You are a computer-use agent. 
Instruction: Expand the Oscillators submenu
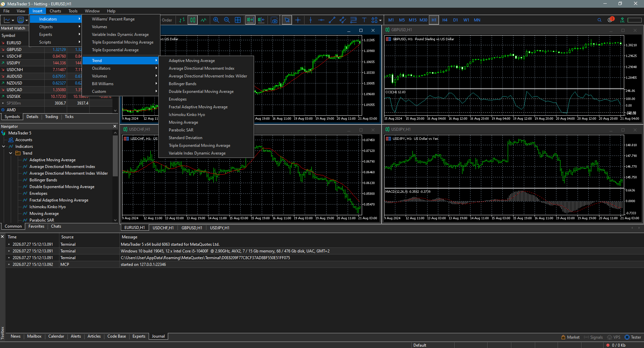tap(121, 68)
